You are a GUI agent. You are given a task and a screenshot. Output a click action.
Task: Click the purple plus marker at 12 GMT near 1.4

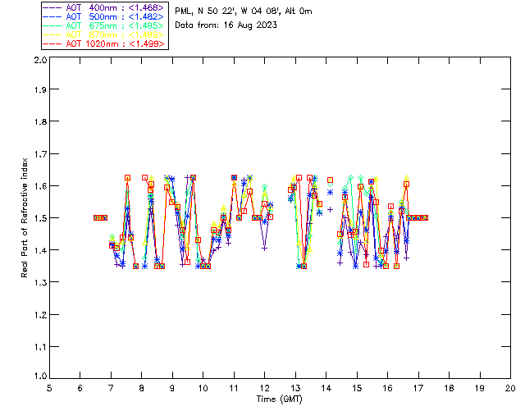[264, 249]
